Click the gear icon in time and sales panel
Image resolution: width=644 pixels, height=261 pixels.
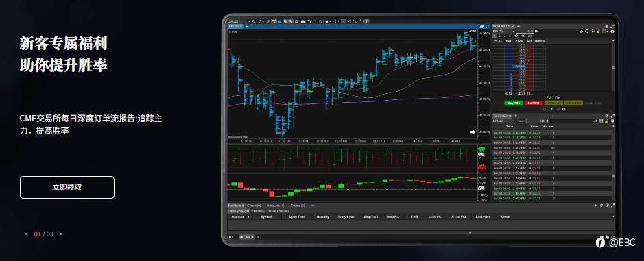(612, 121)
